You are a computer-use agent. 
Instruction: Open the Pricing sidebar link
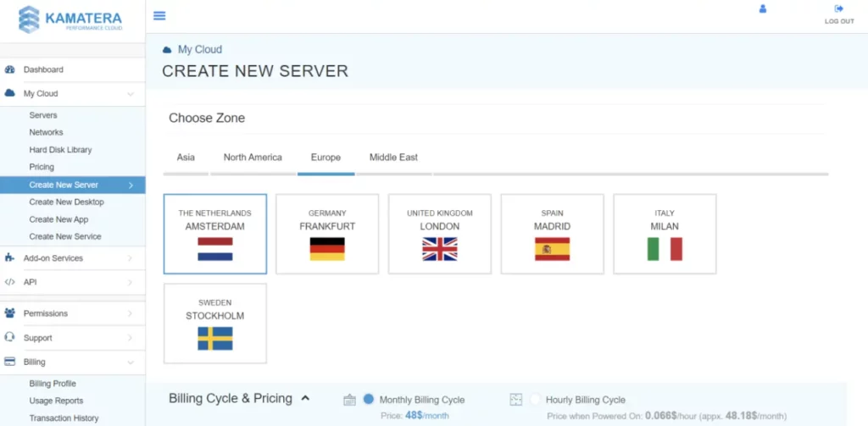(42, 167)
